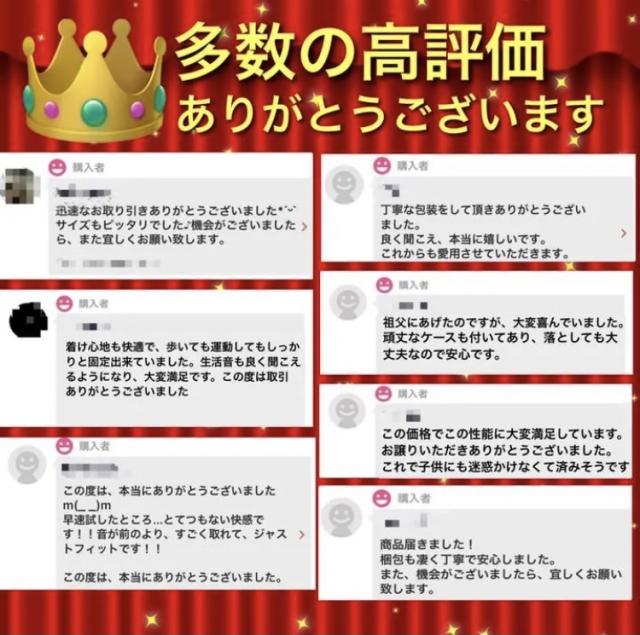Click pink smiley above the m(_ _)m review
The image size is (640, 635).
click(64, 446)
